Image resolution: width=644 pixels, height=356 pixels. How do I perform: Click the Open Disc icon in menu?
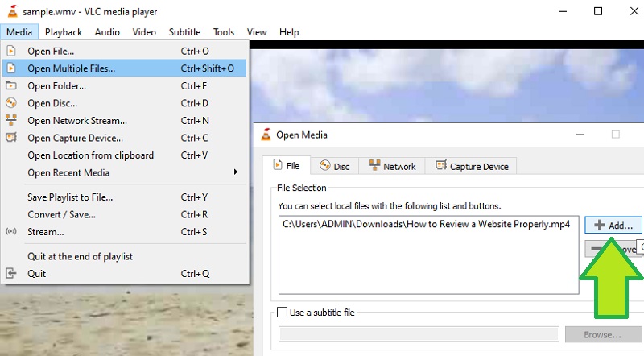[11, 103]
